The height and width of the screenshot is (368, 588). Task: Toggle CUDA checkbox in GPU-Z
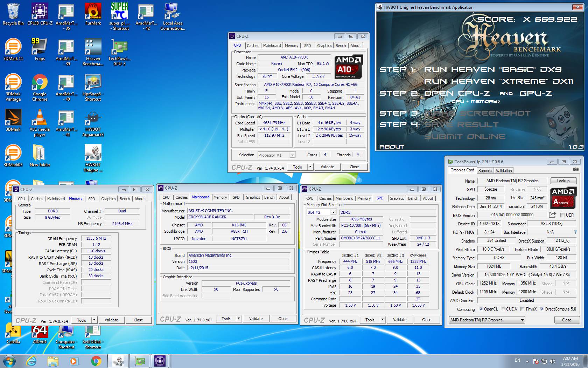tap(503, 309)
